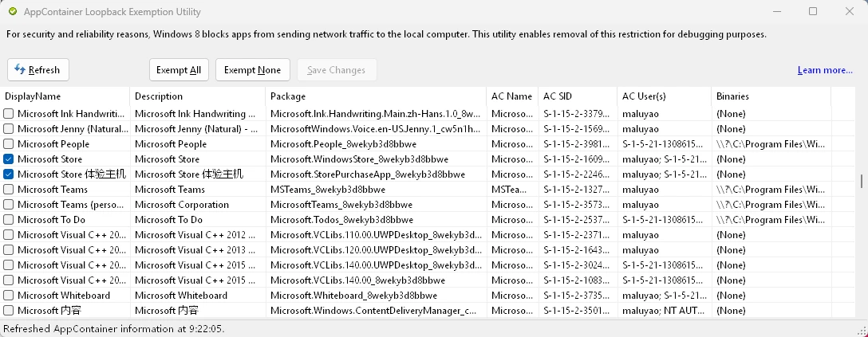Click the Refreshed AppContainer information status text

113,329
